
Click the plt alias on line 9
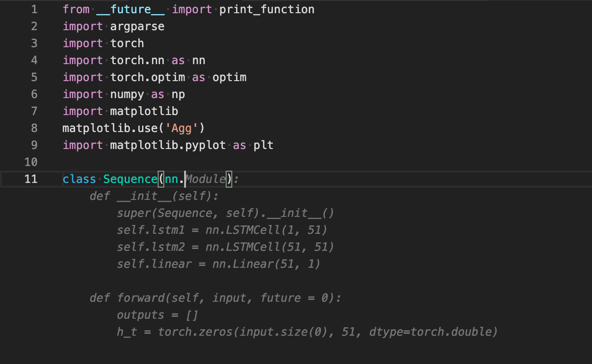click(263, 145)
